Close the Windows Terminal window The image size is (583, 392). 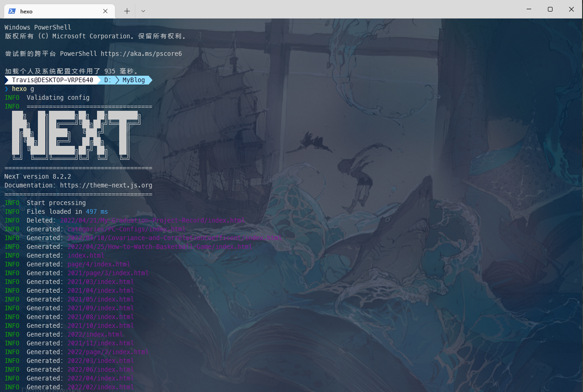click(572, 9)
